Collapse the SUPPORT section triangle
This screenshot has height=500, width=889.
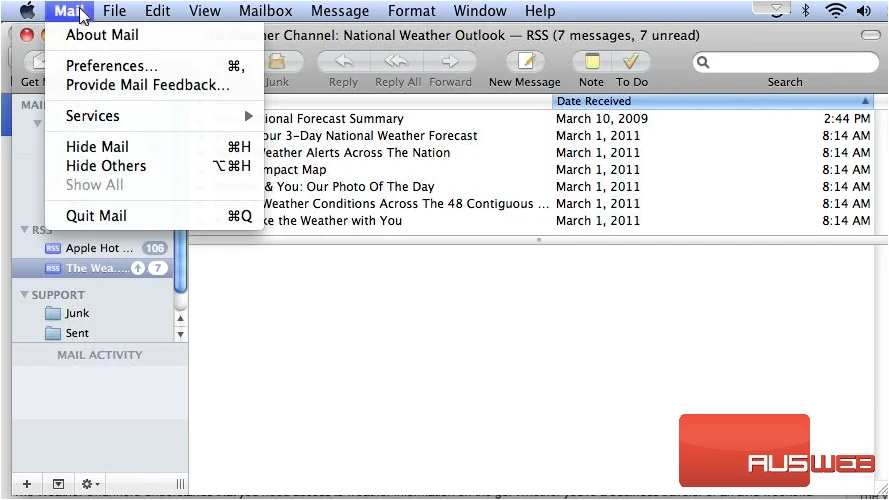[x=24, y=294]
